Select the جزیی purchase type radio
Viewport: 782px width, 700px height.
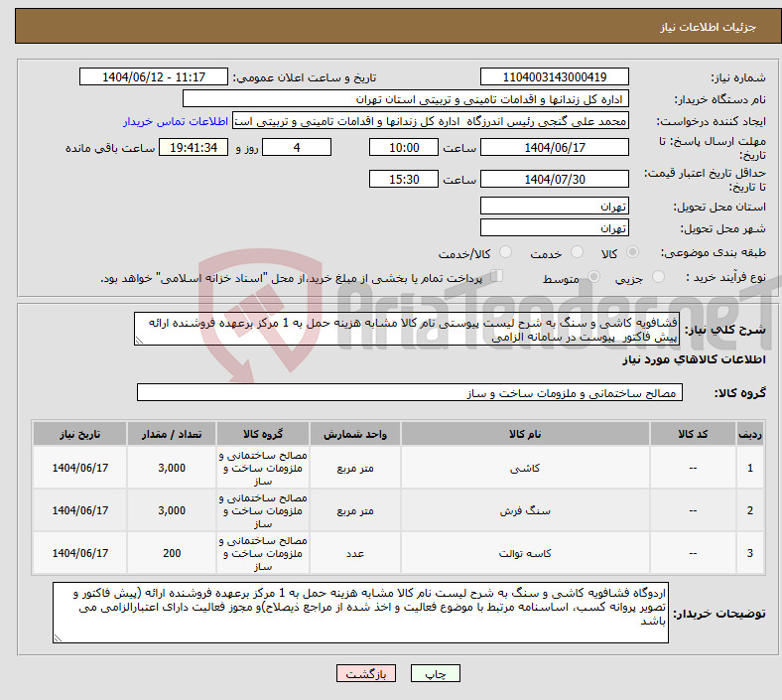coord(658,277)
